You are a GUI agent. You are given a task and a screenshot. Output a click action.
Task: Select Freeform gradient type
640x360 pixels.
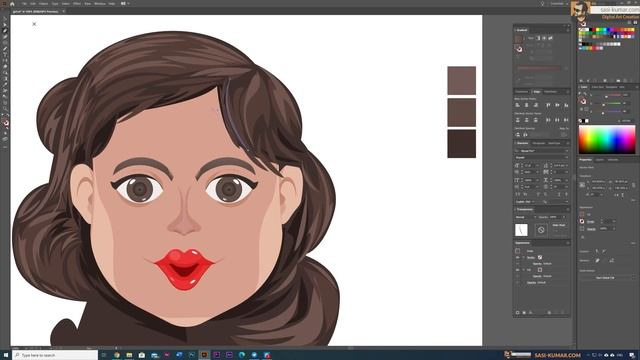coord(550,38)
